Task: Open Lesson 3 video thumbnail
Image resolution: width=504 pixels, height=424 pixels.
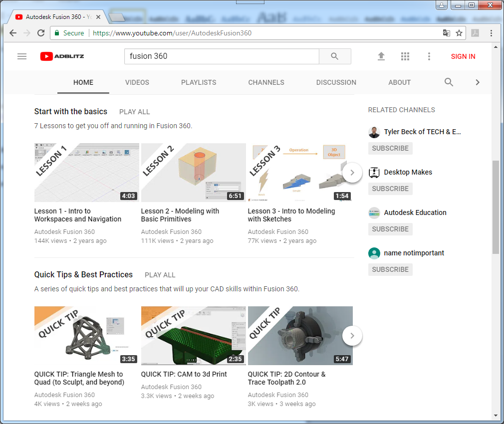Action: coord(300,173)
